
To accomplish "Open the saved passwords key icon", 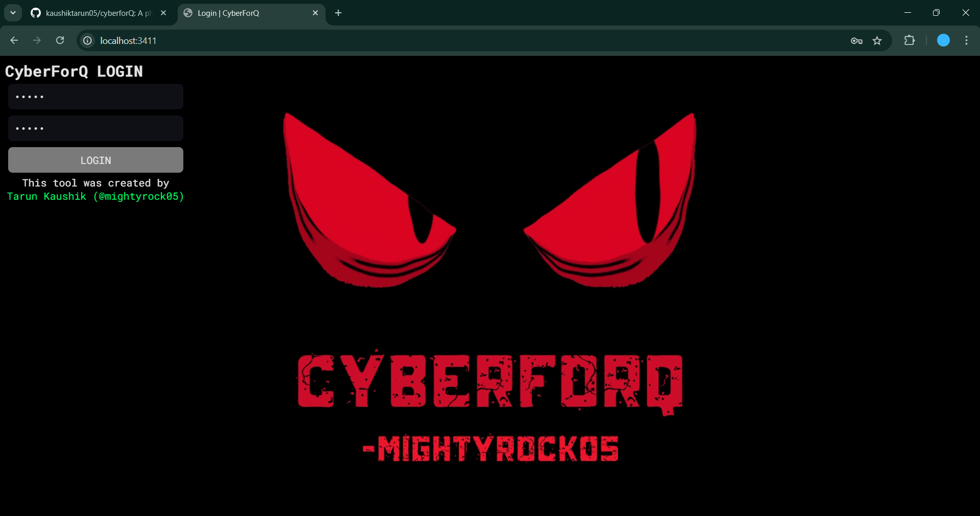I will [856, 41].
